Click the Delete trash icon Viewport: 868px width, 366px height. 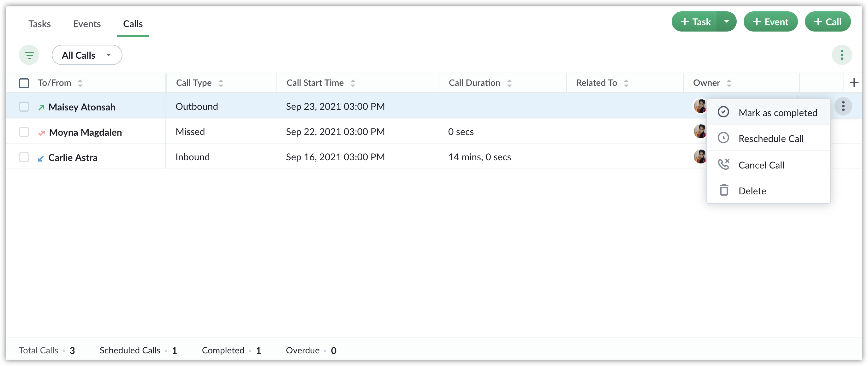[x=723, y=190]
